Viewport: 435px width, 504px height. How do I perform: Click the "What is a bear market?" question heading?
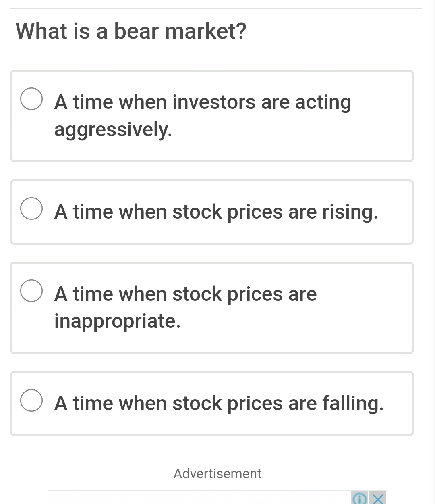(131, 31)
